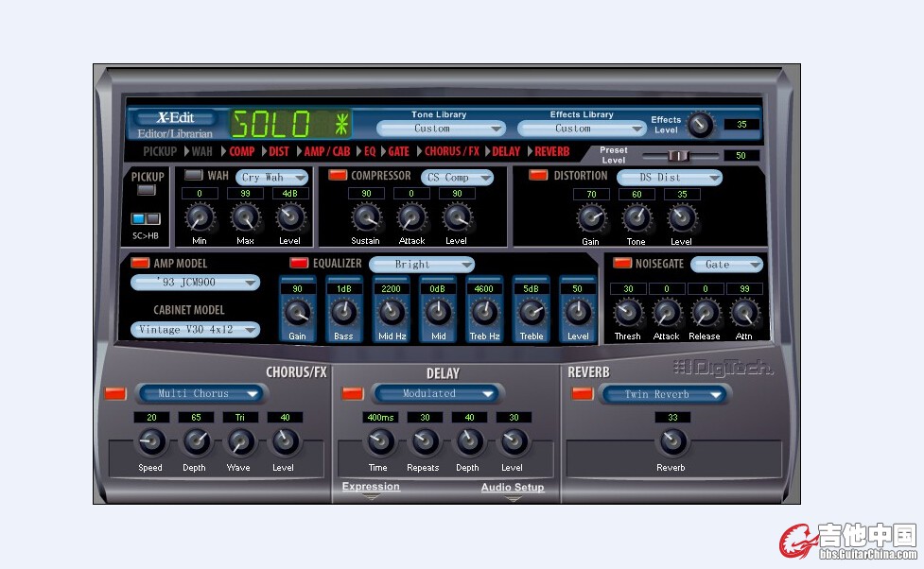
Task: Open the Tone Library dropdown
Action: [441, 129]
